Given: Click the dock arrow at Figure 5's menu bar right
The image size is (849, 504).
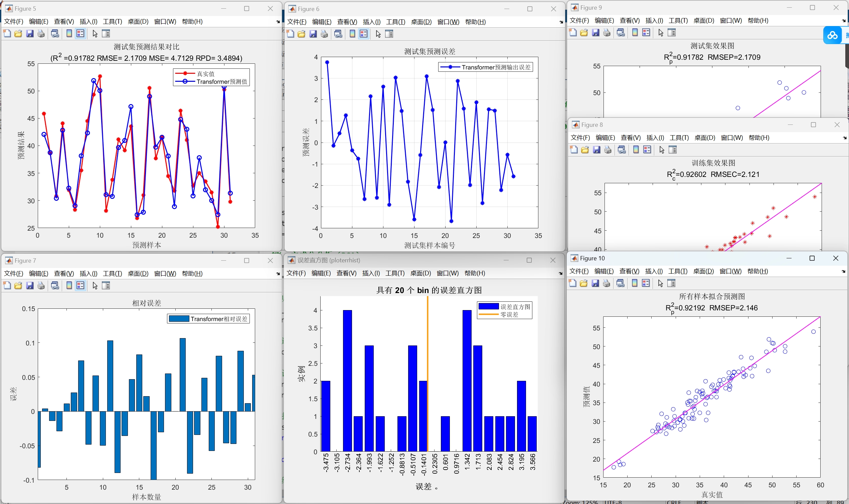Looking at the screenshot, I should [278, 22].
